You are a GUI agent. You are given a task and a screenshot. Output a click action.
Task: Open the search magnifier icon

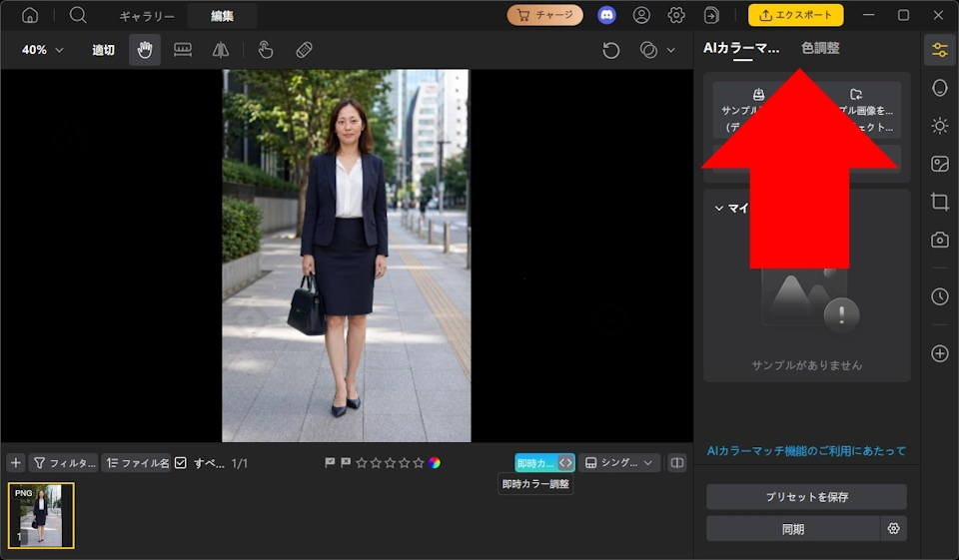point(78,15)
